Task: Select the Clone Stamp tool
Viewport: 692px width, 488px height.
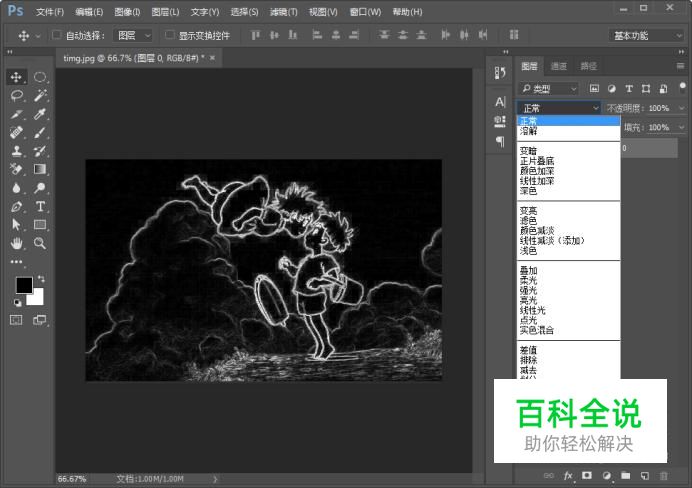Action: tap(17, 151)
